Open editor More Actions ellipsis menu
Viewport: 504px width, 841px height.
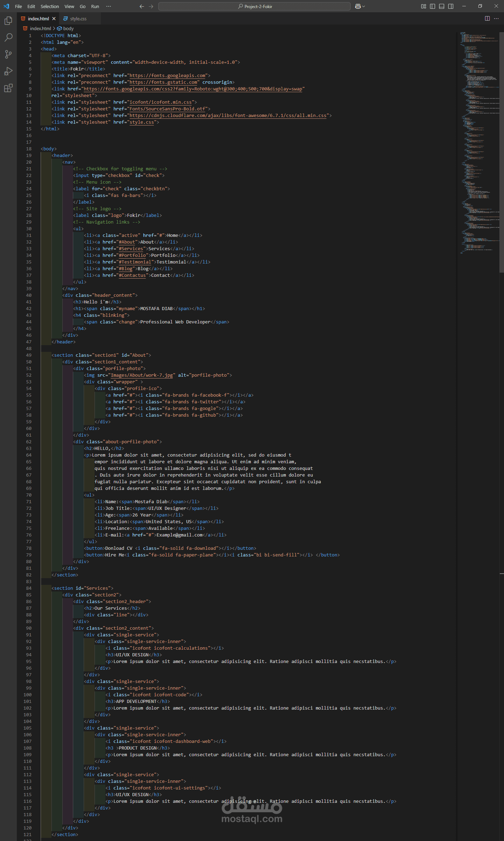coord(496,19)
